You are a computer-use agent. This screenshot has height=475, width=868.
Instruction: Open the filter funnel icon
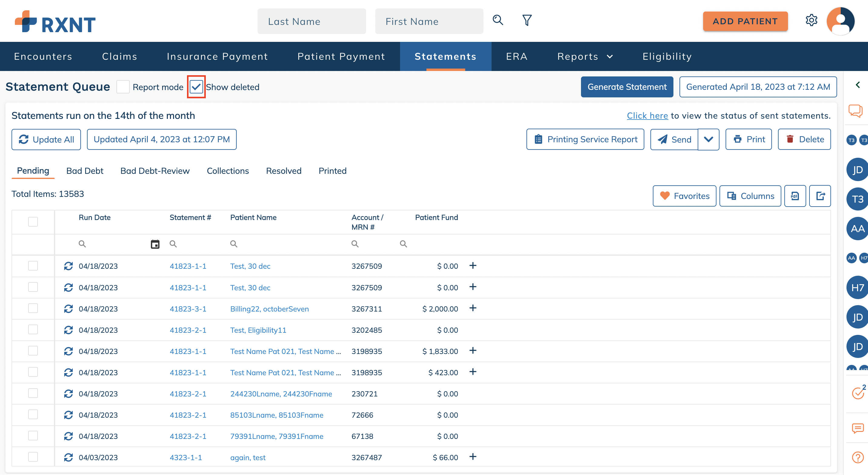[x=527, y=20]
